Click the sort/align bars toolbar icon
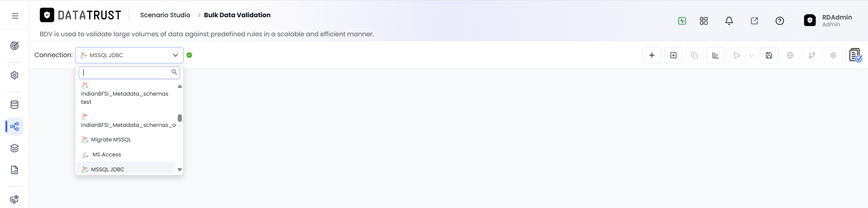The width and height of the screenshot is (868, 208). (x=716, y=55)
